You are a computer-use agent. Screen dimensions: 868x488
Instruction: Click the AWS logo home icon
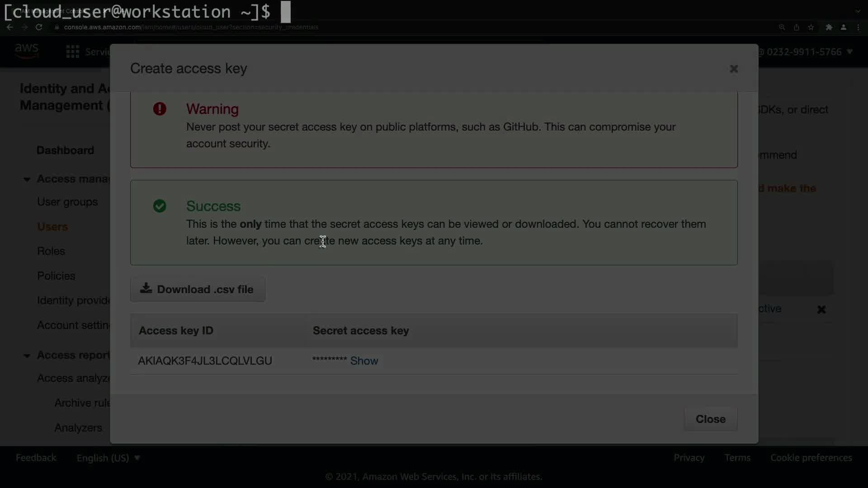pyautogui.click(x=27, y=51)
